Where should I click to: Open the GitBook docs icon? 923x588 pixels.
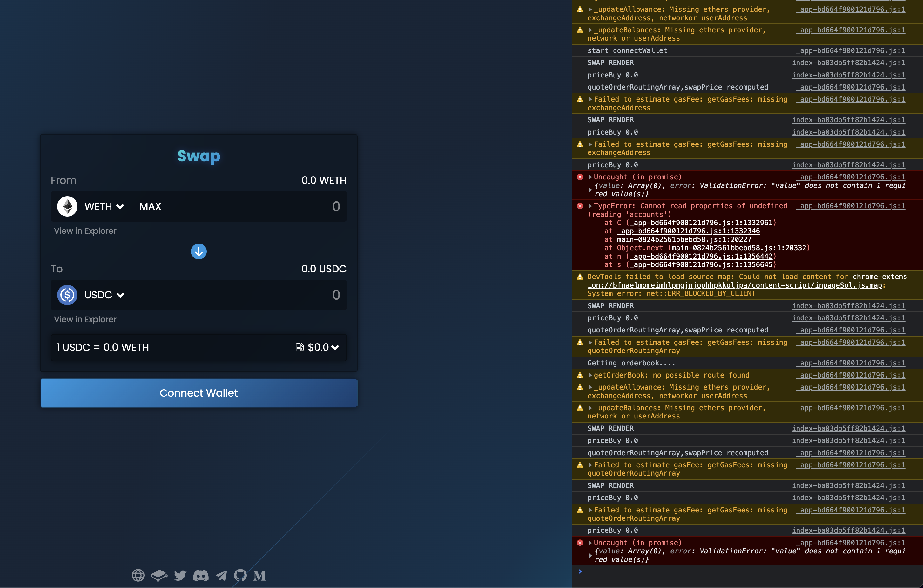(x=159, y=575)
